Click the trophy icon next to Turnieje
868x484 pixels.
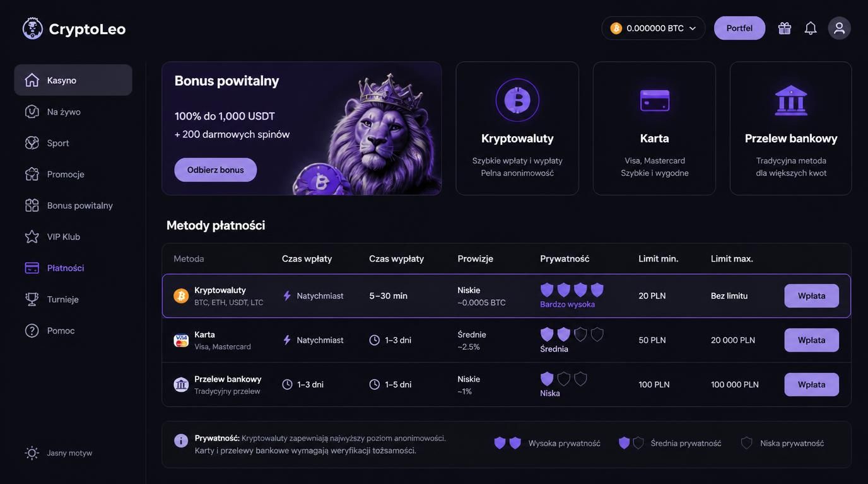[x=32, y=299]
